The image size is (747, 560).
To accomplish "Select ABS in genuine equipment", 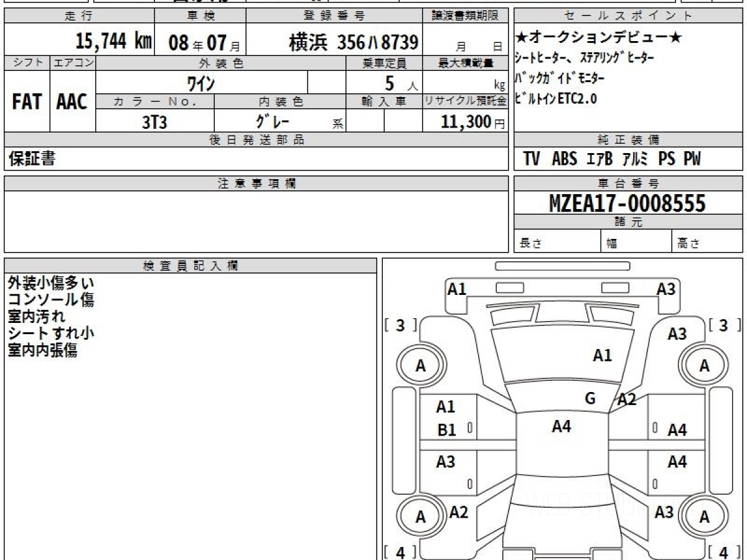I will click(x=565, y=159).
